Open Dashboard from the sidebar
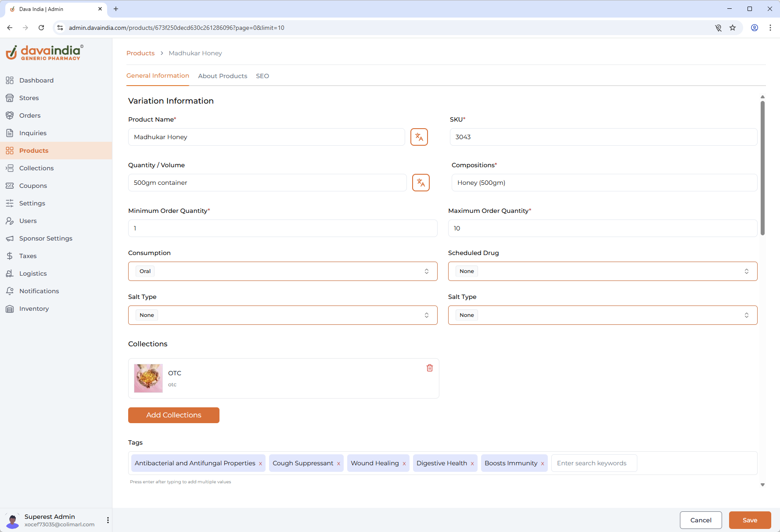 36,80
